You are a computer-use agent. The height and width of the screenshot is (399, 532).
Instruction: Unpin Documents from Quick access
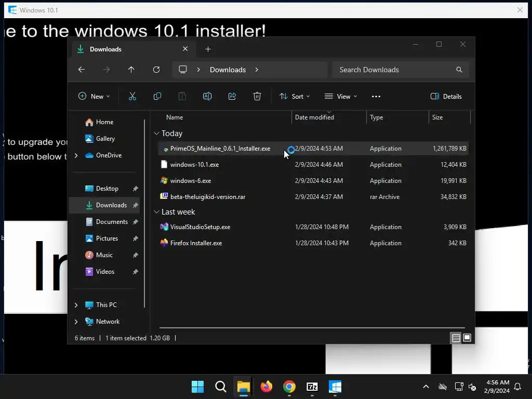tap(136, 222)
